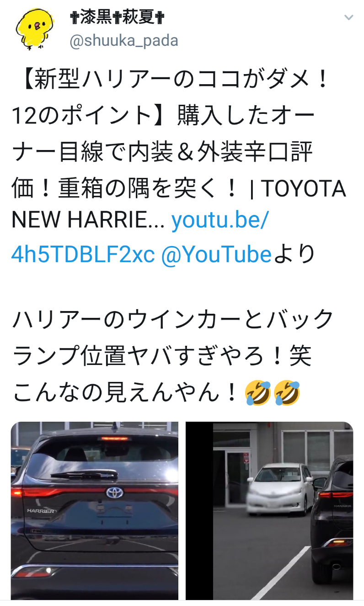
Task: Tap the black bar of right photo
Action: point(199,510)
